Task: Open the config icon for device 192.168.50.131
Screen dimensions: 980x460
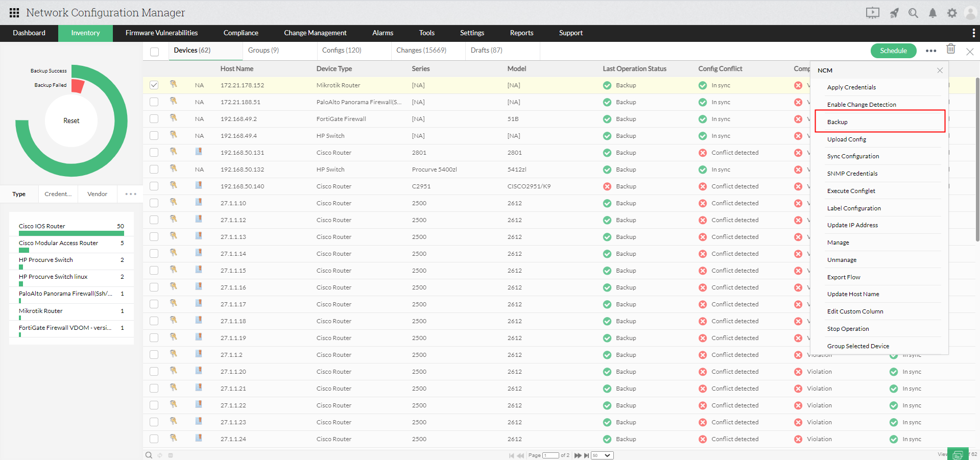Action: click(x=199, y=152)
